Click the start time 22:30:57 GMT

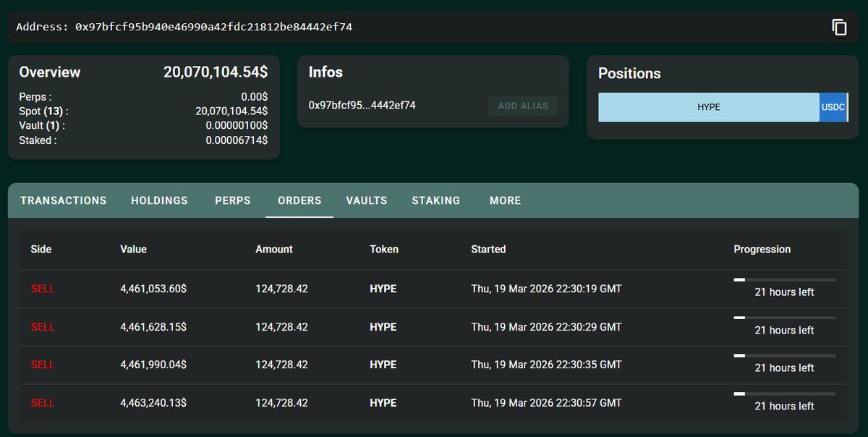(546, 403)
